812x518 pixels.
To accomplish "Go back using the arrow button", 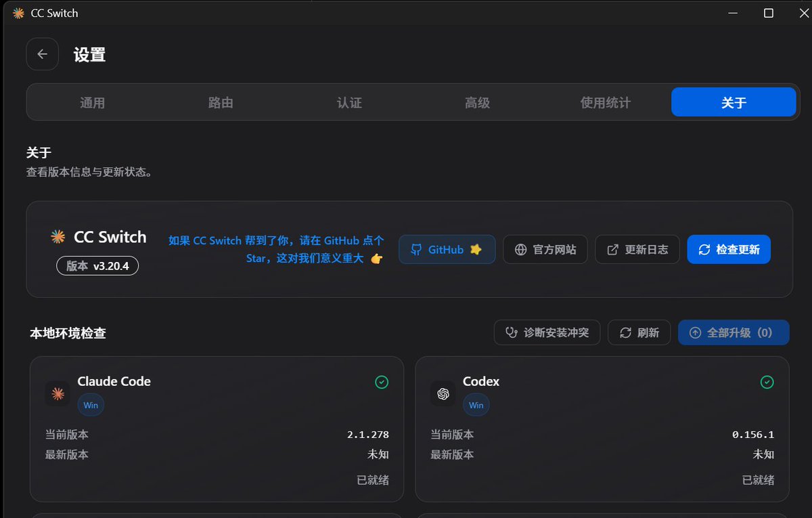I will point(43,54).
